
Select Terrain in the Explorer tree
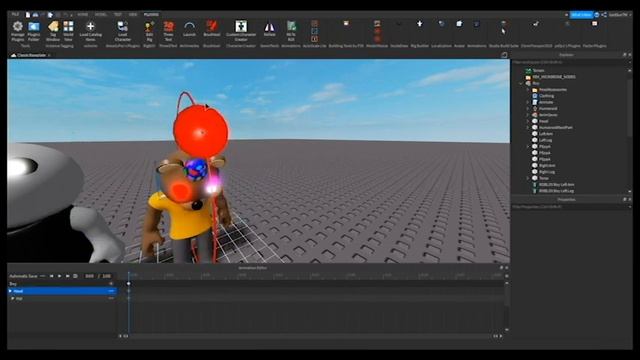point(538,71)
